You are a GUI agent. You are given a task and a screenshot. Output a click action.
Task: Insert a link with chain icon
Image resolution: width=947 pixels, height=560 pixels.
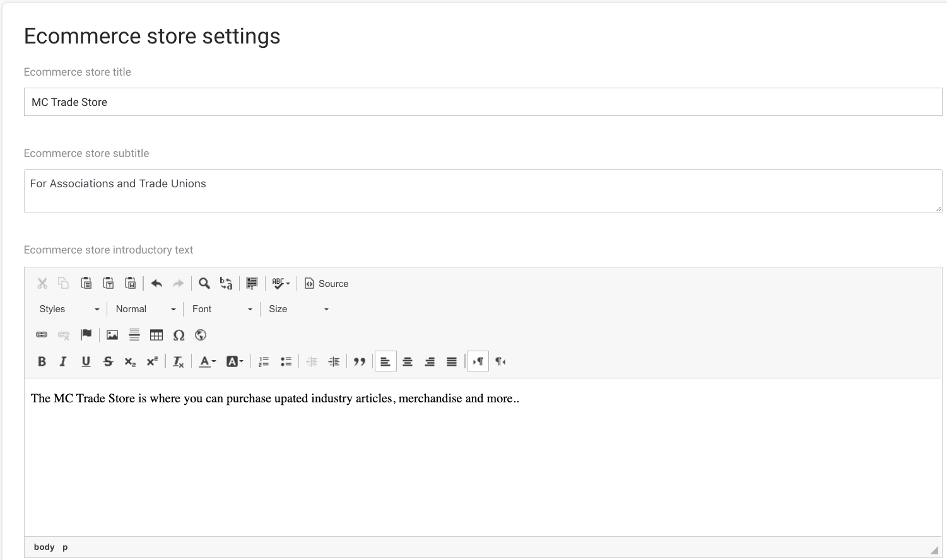(x=42, y=335)
